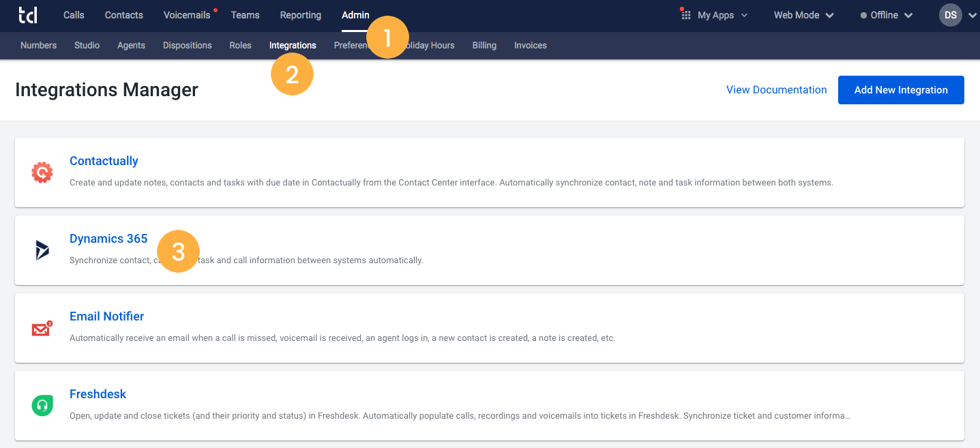Click the Talkdesk logo
Viewport: 980px width, 448px height.
point(29,14)
